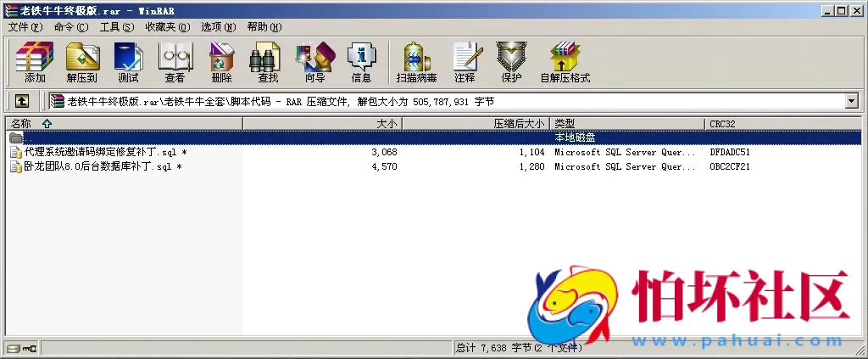Maximize the WinRAR window
Image resolution: width=868 pixels, height=359 pixels.
tap(842, 10)
